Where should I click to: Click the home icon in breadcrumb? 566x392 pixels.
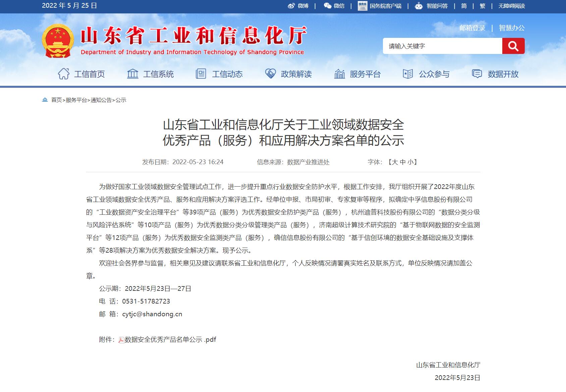[x=45, y=100]
